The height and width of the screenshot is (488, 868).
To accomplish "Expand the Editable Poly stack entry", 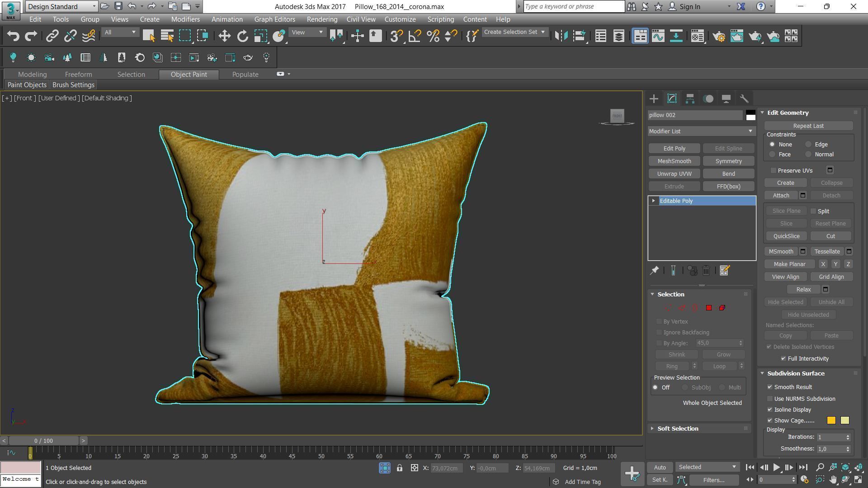I will [x=653, y=201].
